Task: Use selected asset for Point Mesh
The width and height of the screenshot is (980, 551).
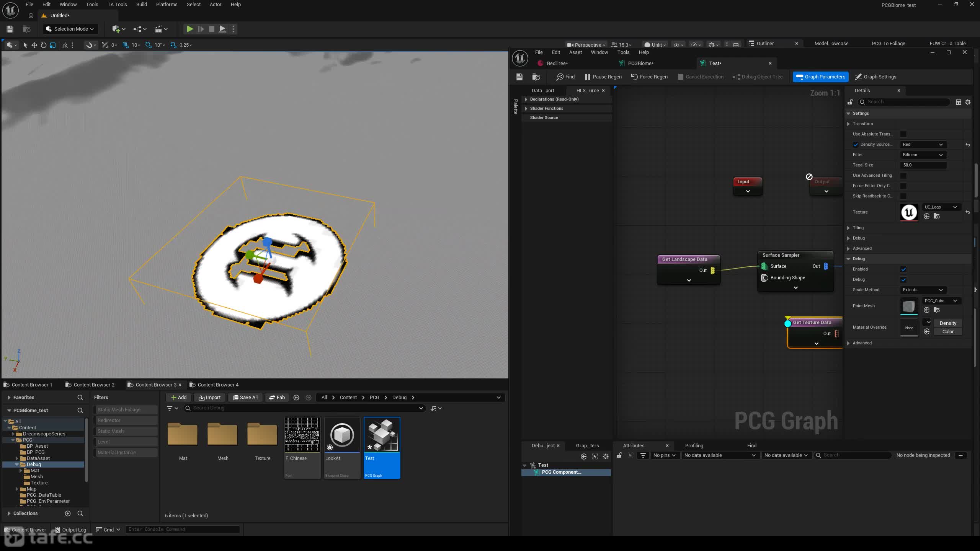Action: click(x=927, y=310)
